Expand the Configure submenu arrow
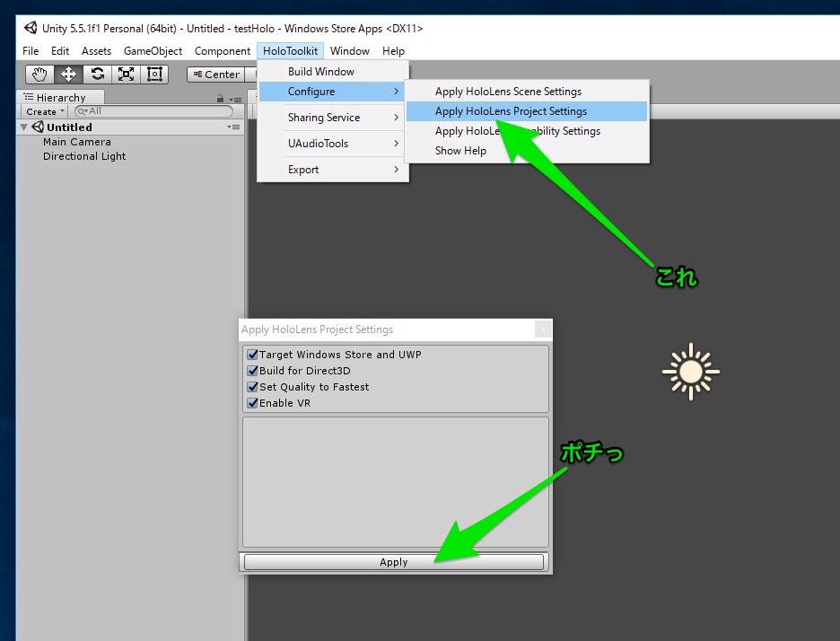Image resolution: width=840 pixels, height=641 pixels. click(x=396, y=91)
